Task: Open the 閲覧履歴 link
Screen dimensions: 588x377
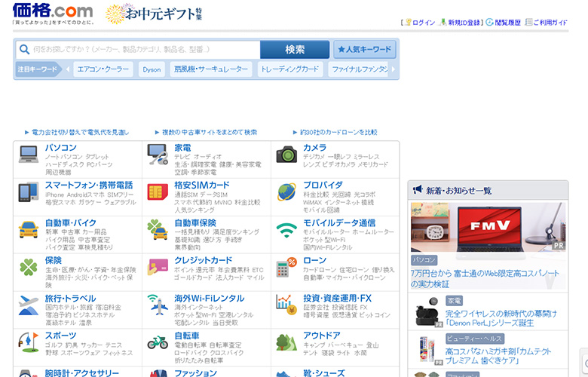Action: coord(508,23)
